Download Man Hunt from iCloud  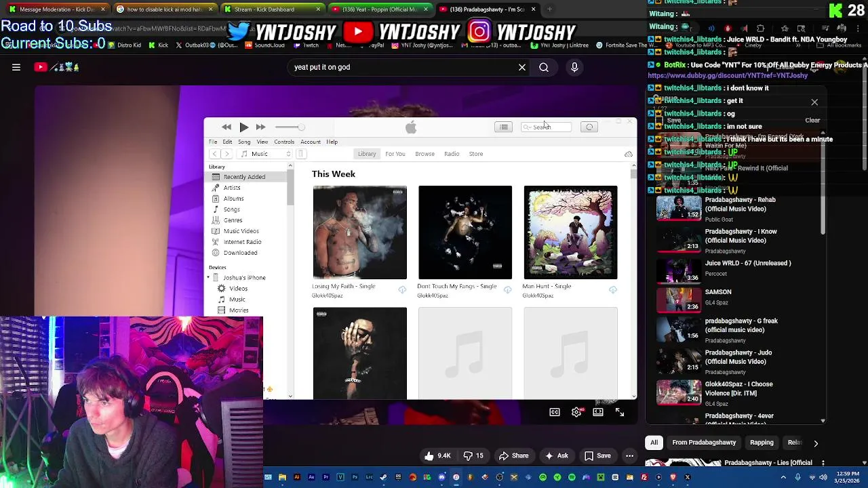point(612,290)
